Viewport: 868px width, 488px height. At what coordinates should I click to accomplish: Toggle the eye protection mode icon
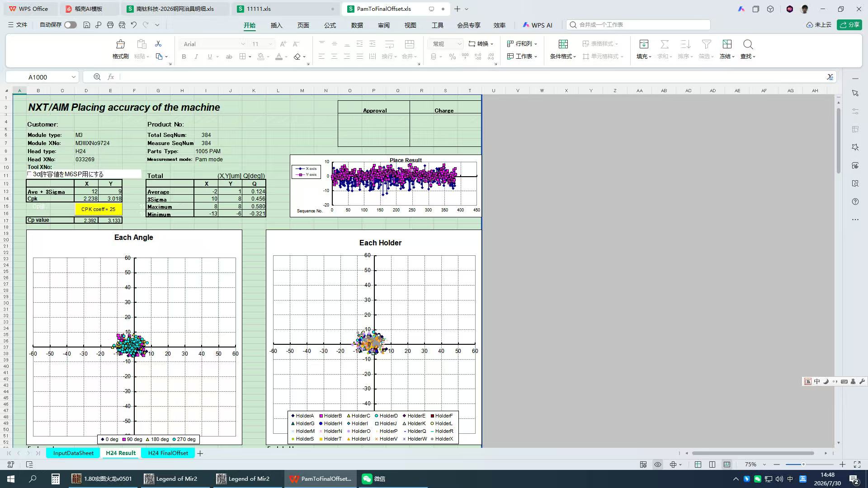[x=658, y=465]
